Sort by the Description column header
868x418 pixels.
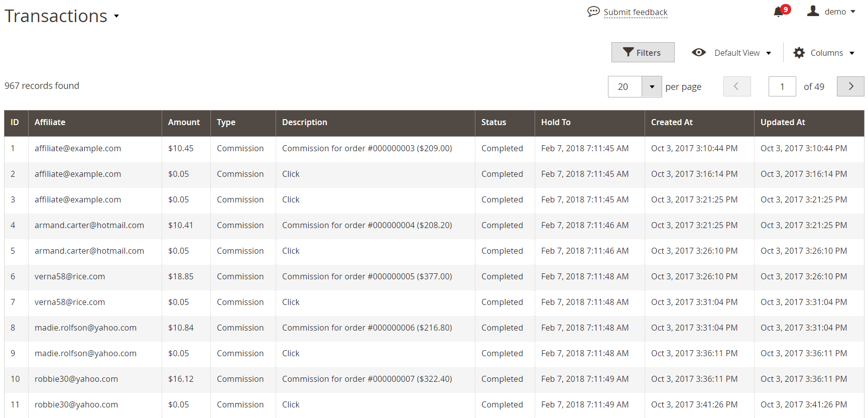[375, 123]
